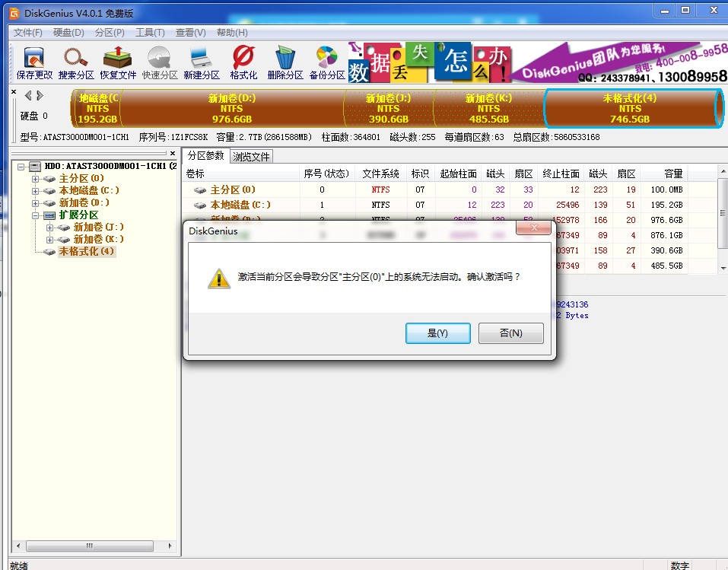Select 扩展分区 label in the tree
Screen dimensions: 728x570
tap(78, 215)
